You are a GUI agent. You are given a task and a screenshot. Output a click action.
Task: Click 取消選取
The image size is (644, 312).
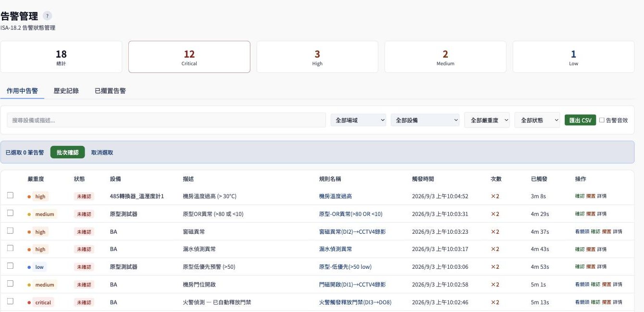[x=102, y=153]
